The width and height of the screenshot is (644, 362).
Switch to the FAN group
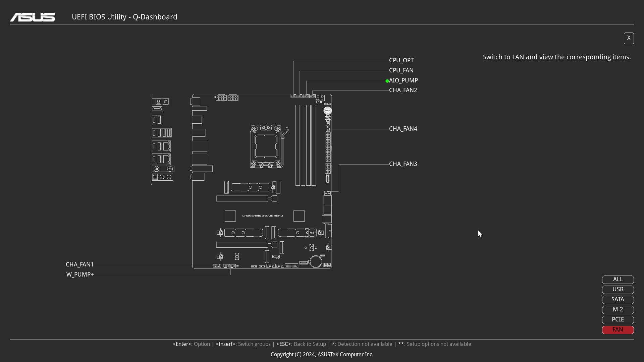coord(618,330)
